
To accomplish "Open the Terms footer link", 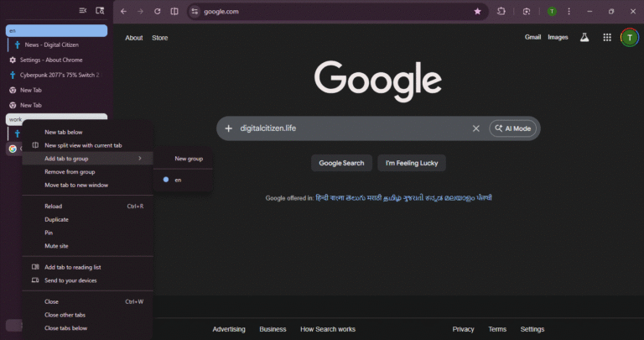I will pos(497,329).
